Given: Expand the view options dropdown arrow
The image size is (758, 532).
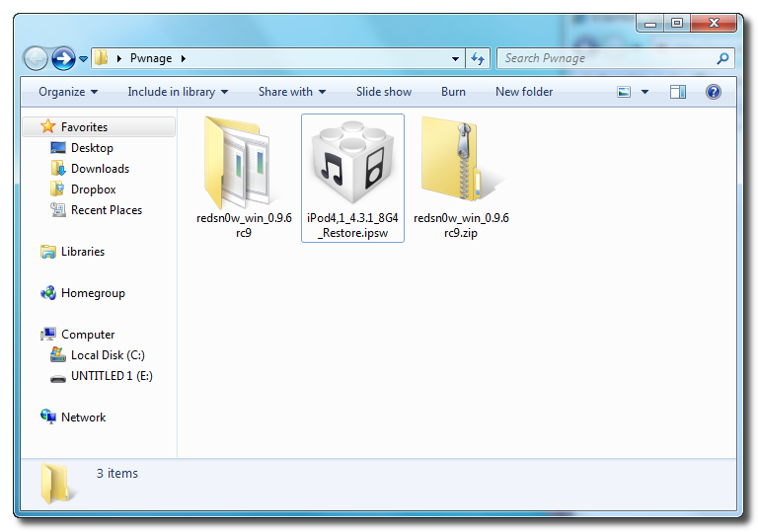Looking at the screenshot, I should point(644,92).
